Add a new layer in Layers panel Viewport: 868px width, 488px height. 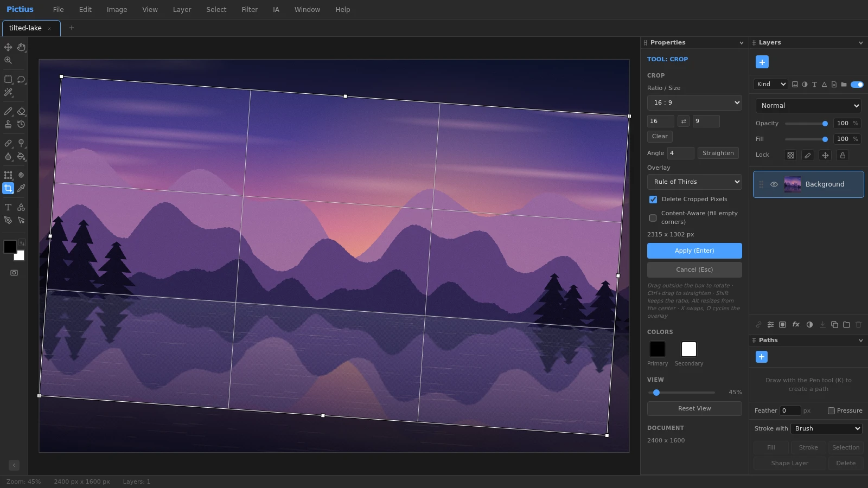coord(762,62)
